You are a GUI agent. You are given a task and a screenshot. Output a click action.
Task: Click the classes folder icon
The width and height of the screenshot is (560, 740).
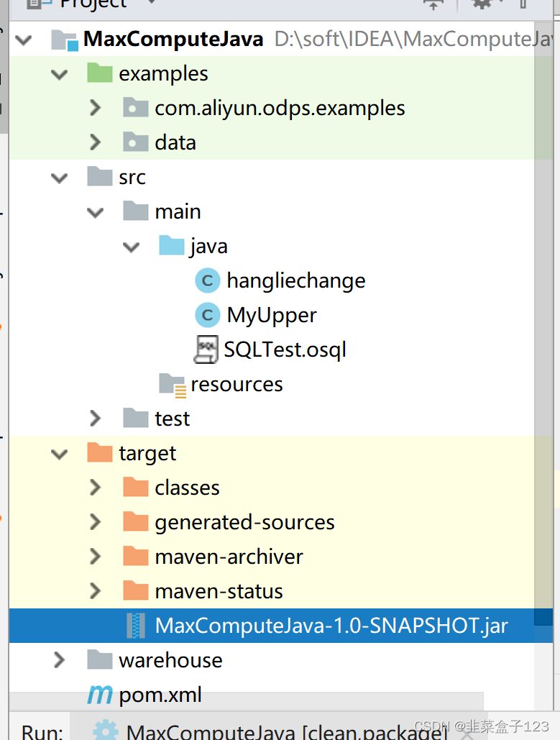(x=136, y=487)
